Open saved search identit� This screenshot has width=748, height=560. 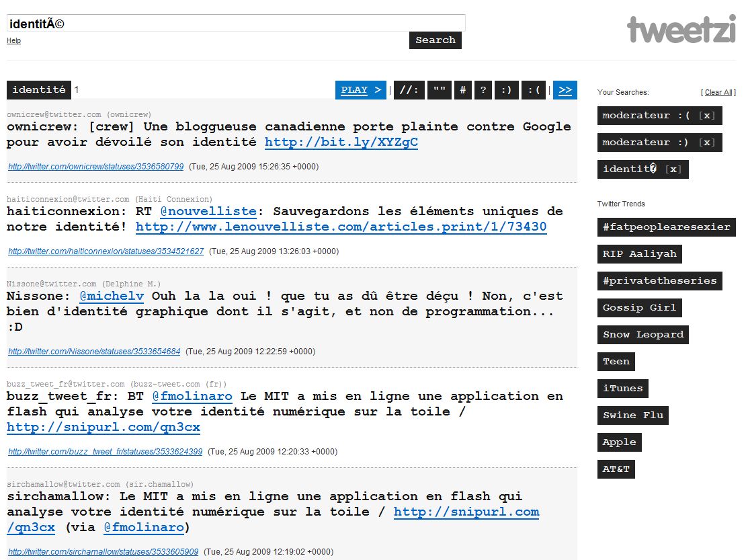click(x=630, y=169)
